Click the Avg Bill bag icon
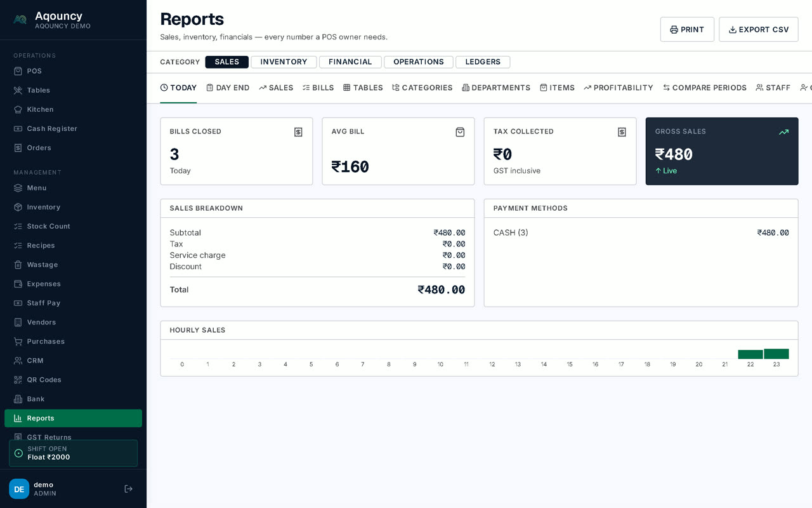Screen dimensions: 812x508 [460, 132]
